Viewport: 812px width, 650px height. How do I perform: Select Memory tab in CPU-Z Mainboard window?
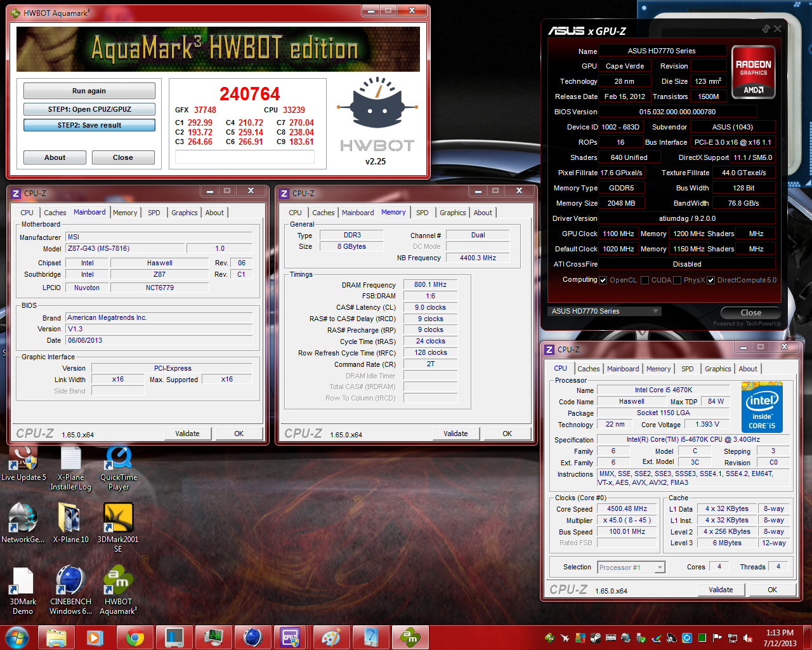[125, 213]
